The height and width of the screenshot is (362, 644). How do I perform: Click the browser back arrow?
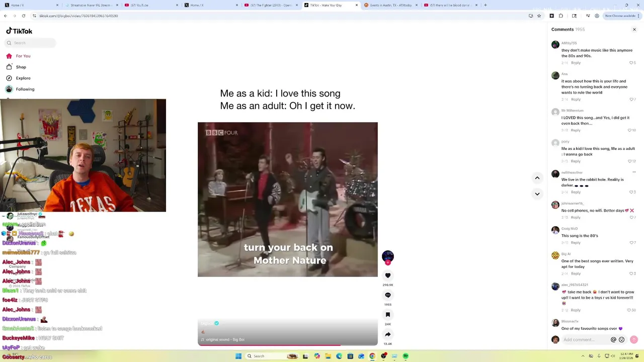[6, 16]
